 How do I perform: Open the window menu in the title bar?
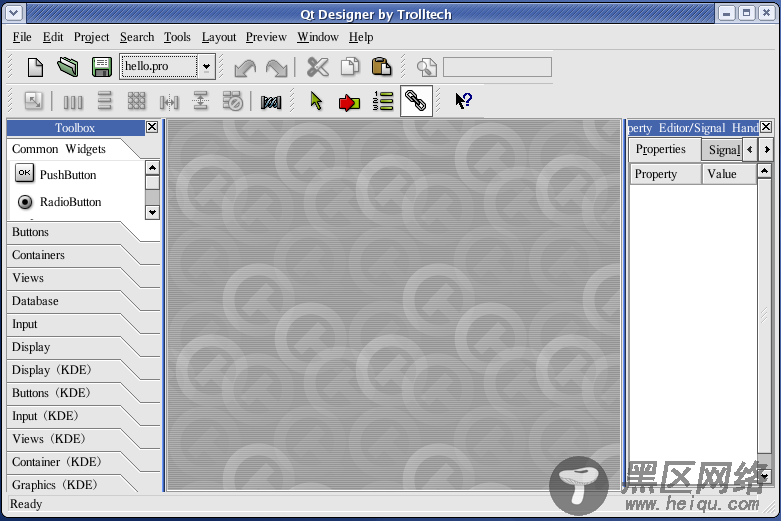point(14,13)
